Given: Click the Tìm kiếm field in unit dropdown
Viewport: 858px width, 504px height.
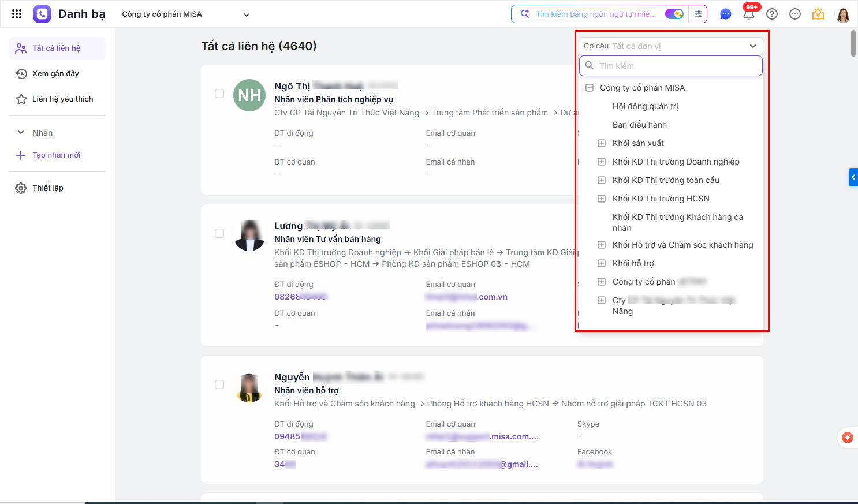Looking at the screenshot, I should (x=671, y=66).
